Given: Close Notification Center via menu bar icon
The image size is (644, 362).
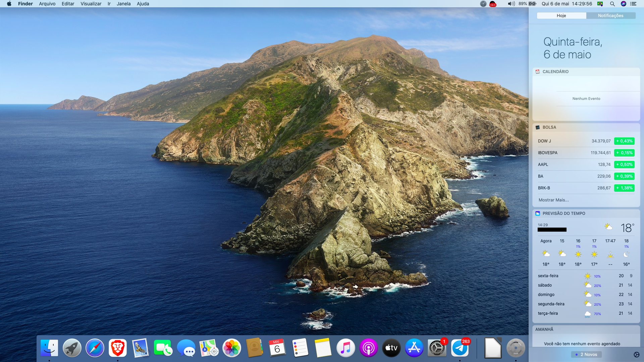Looking at the screenshot, I should [x=633, y=4].
